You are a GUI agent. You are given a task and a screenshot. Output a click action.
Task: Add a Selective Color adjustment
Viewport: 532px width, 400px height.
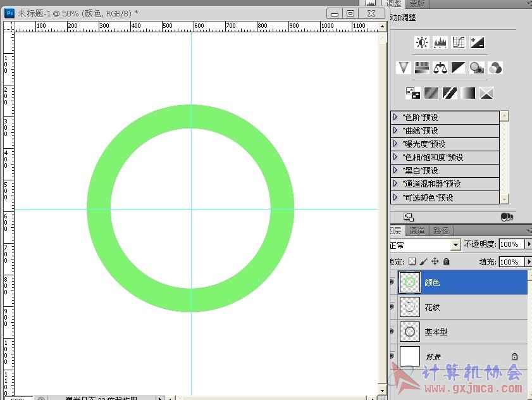(486, 93)
